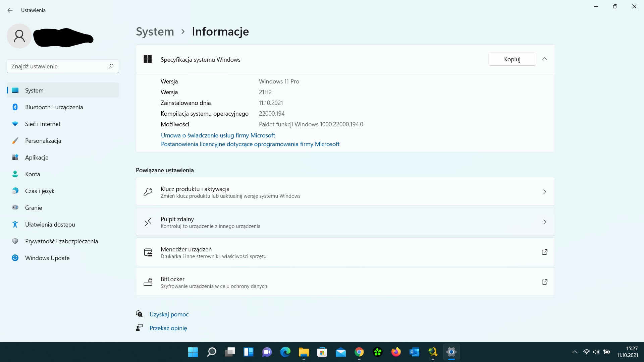The width and height of the screenshot is (644, 362).
Task: Open Sieć i Internet settings
Action: tap(63, 124)
